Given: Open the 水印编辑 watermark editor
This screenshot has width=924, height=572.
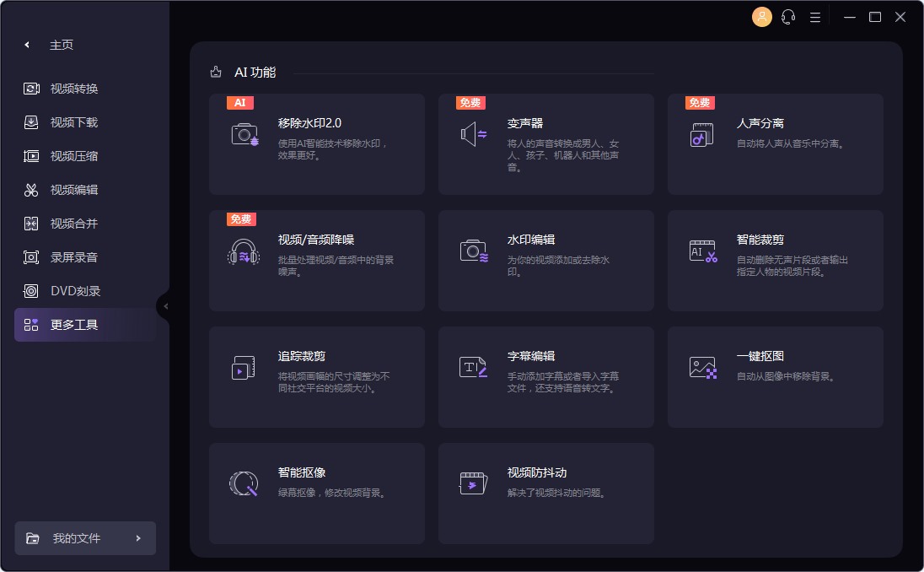Looking at the screenshot, I should pos(545,260).
